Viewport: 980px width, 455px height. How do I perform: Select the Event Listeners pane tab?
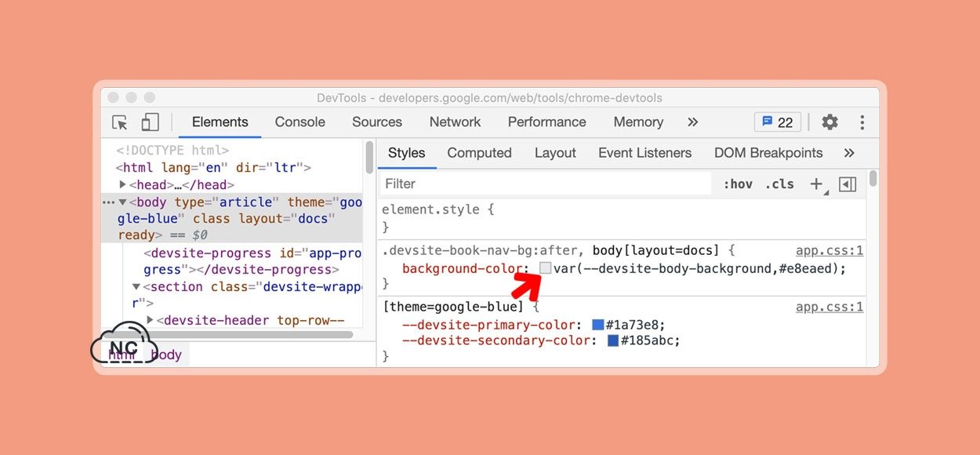coord(644,153)
